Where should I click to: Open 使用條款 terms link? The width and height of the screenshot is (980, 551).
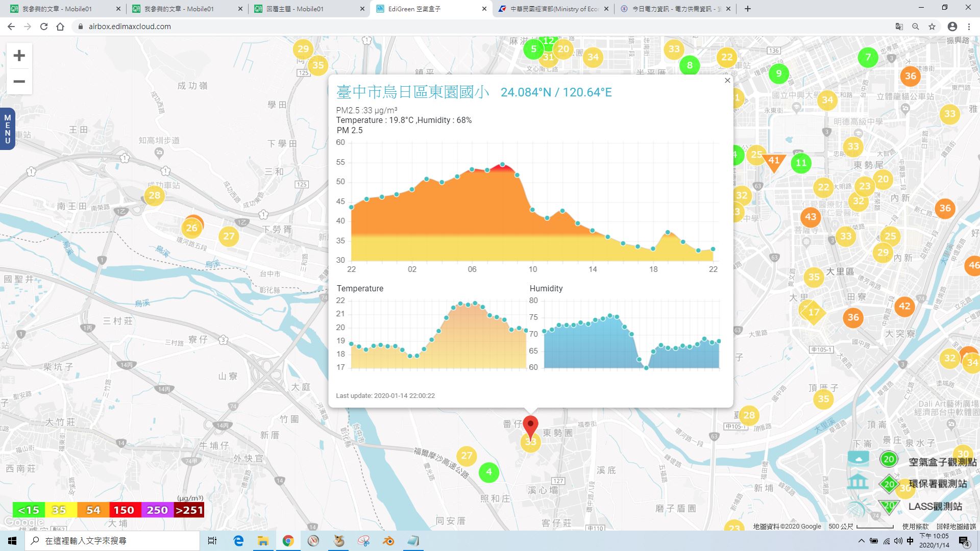point(915,527)
